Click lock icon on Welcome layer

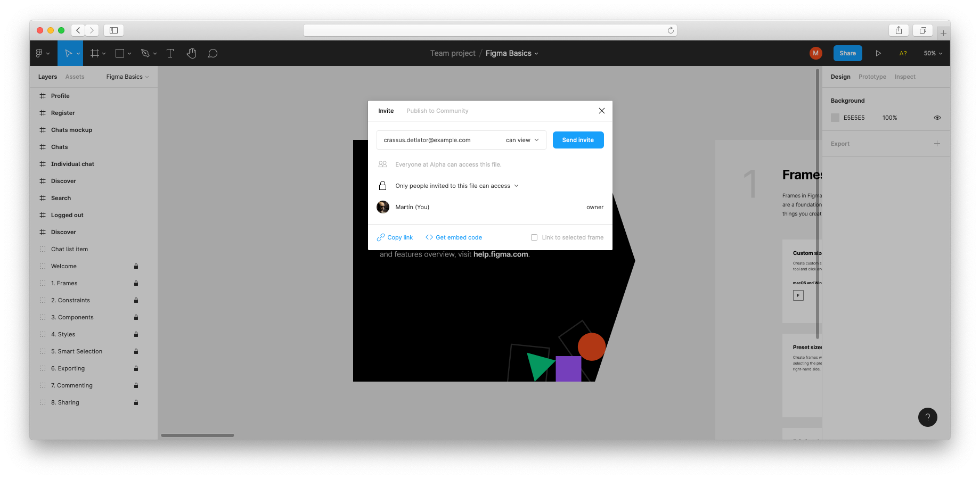[x=136, y=266]
